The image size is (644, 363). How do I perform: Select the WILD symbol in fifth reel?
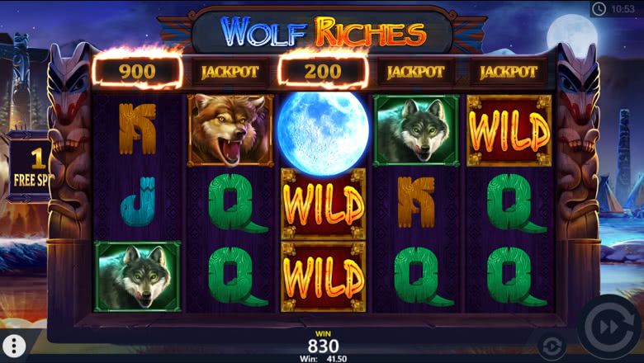[x=509, y=130]
